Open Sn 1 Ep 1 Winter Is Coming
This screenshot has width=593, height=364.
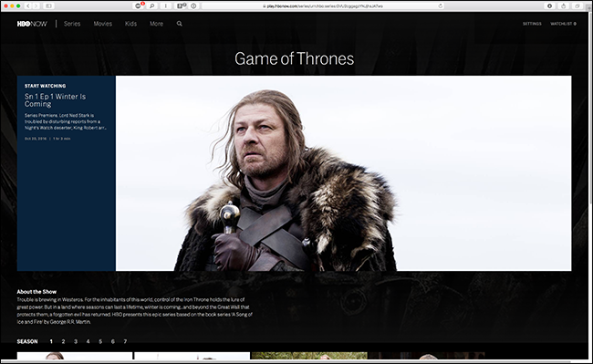[56, 100]
